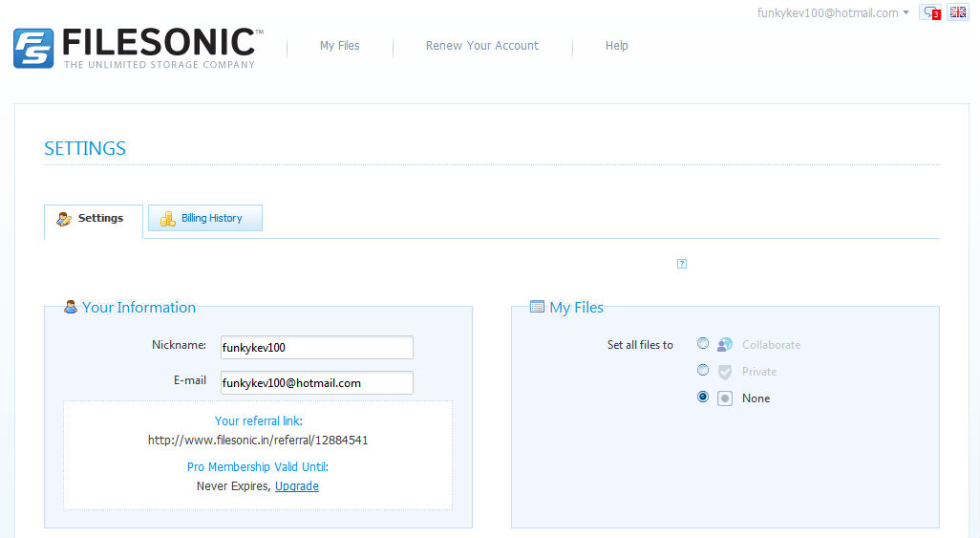Image resolution: width=980 pixels, height=538 pixels.
Task: Click the Billing History coins icon
Action: click(167, 218)
